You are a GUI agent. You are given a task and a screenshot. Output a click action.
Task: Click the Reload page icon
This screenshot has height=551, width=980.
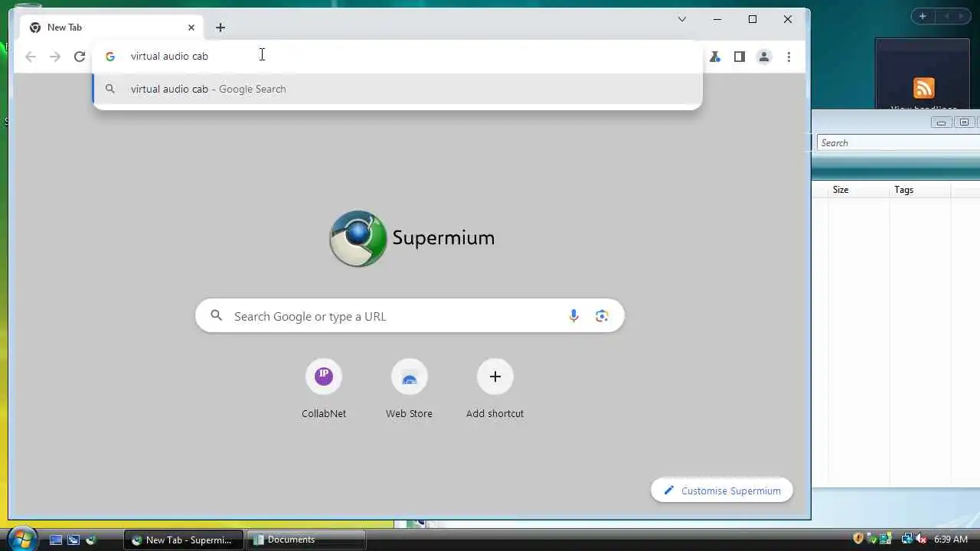(79, 57)
